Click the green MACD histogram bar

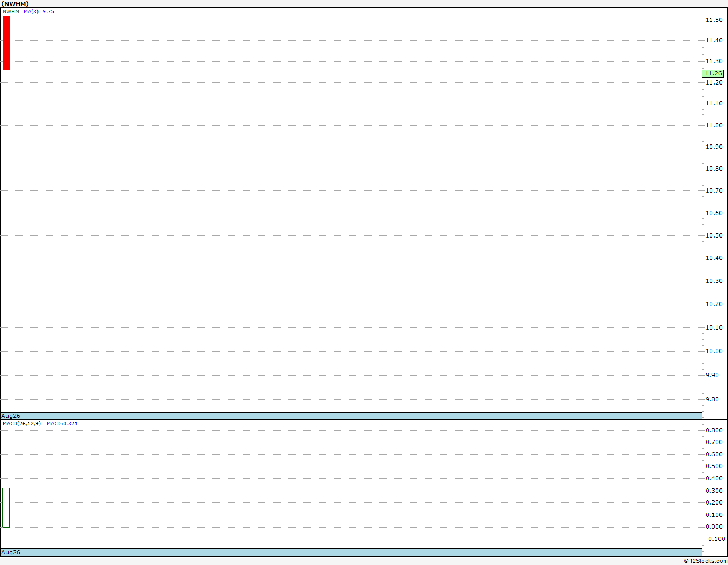click(6, 508)
